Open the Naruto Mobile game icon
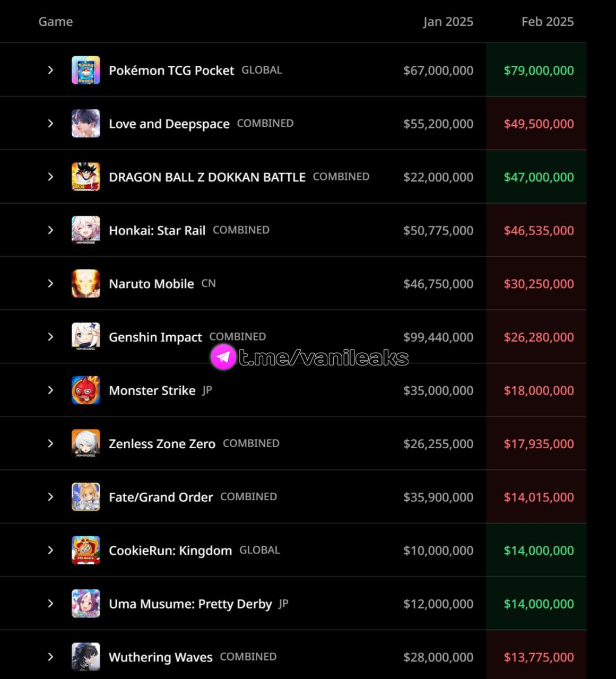616x679 pixels. [86, 283]
